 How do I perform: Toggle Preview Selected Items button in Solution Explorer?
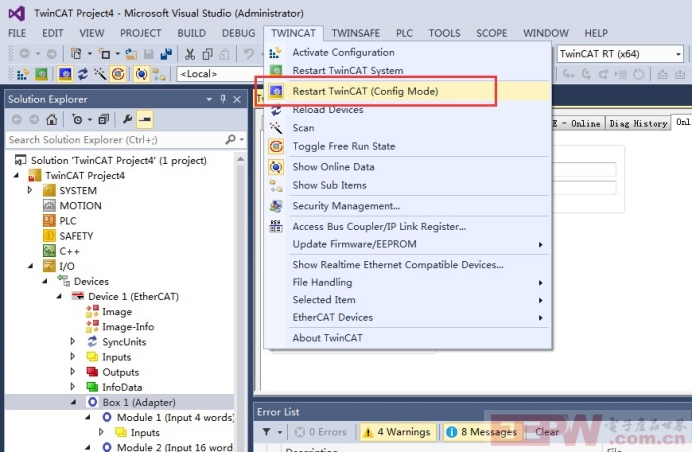[145, 120]
